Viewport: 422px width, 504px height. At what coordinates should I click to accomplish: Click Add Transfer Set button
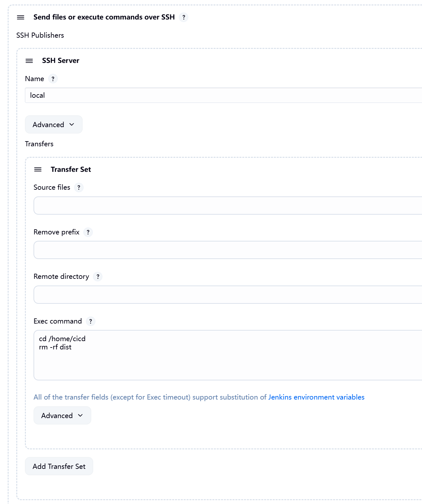59,466
